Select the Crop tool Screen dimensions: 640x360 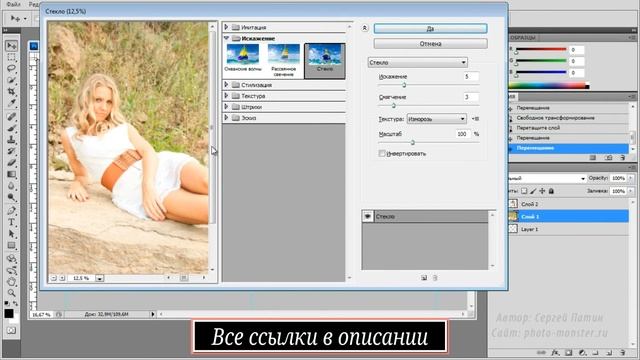tap(11, 91)
